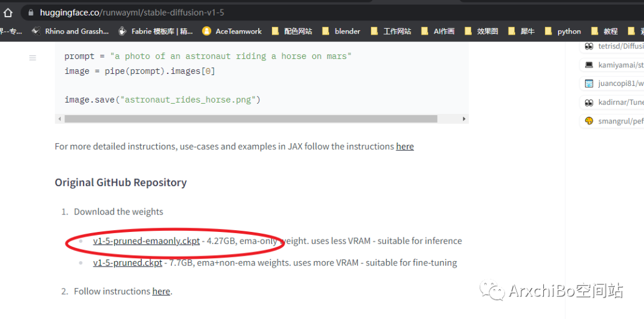Click the image.save code line

coord(163,100)
